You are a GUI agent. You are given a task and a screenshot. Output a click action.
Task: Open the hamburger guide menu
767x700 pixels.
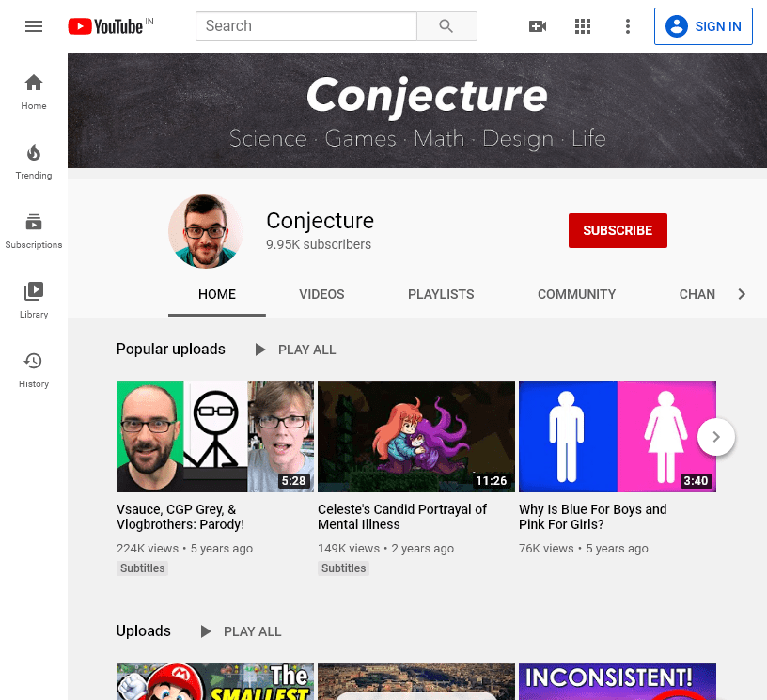click(34, 26)
